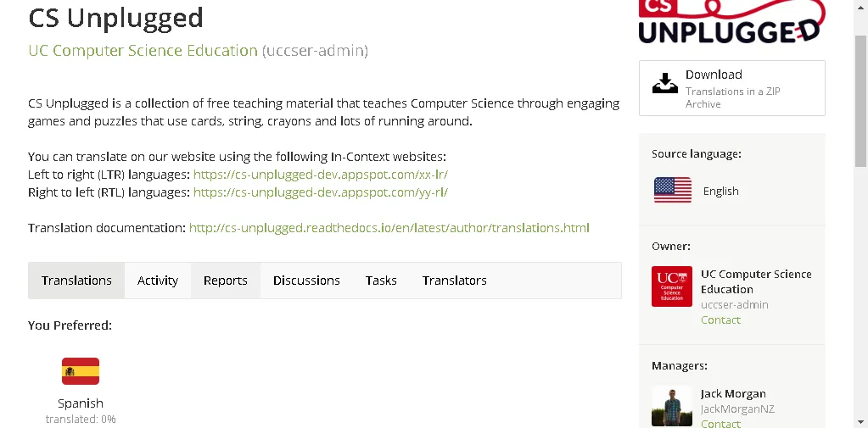Contact the project owner

720,320
